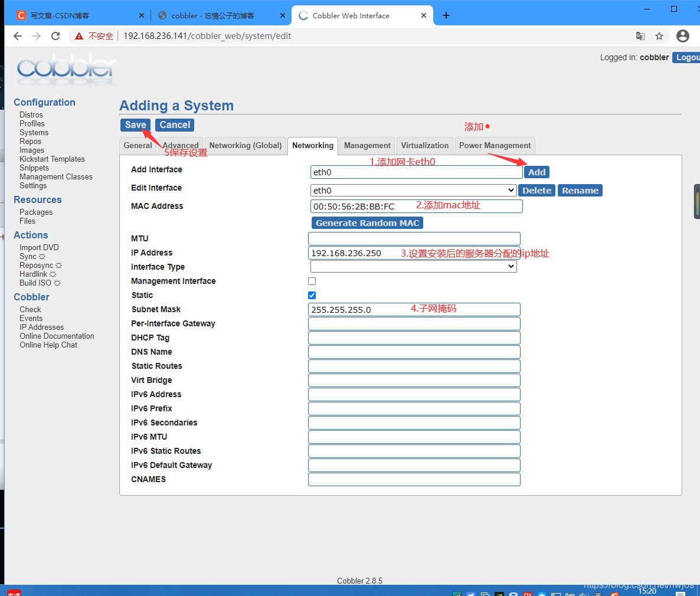Viewport: 700px width, 596px height.
Task: Uncheck the Static checkbox
Action: pos(312,296)
